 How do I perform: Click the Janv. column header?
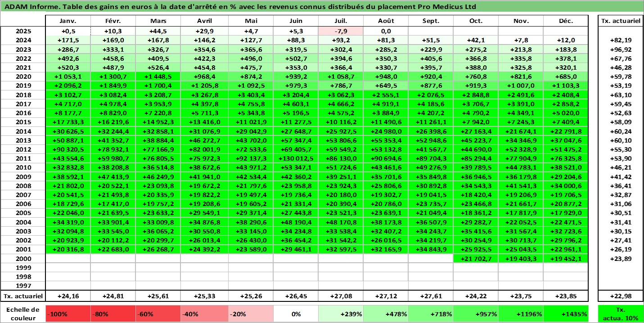point(68,21)
